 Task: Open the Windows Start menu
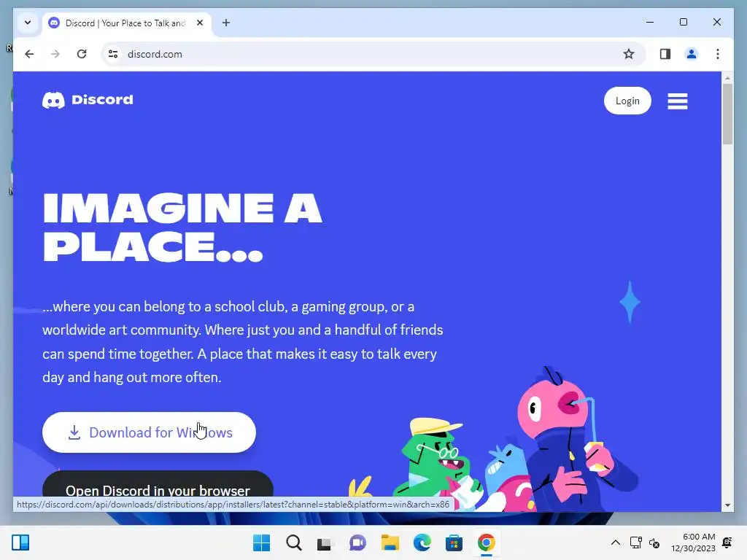point(261,542)
